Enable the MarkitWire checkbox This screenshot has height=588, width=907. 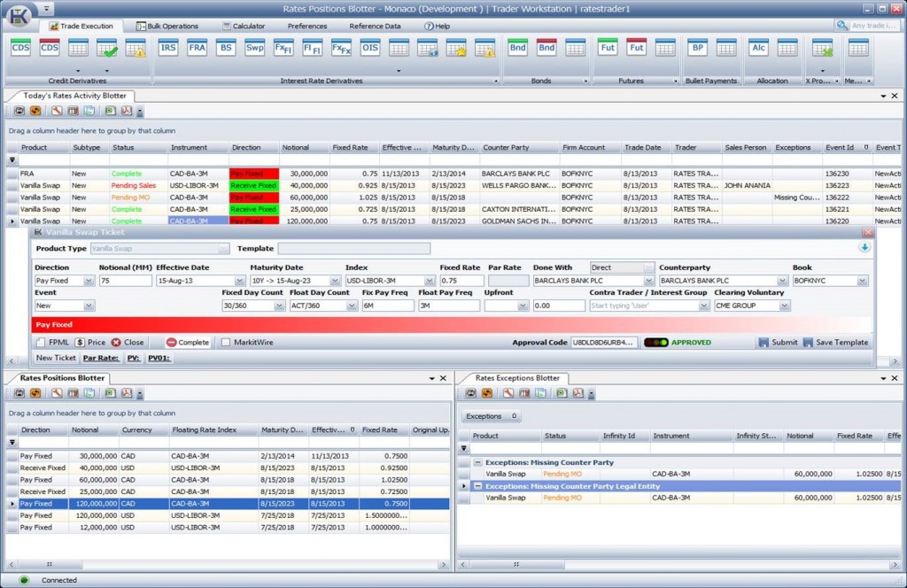pyautogui.click(x=226, y=343)
